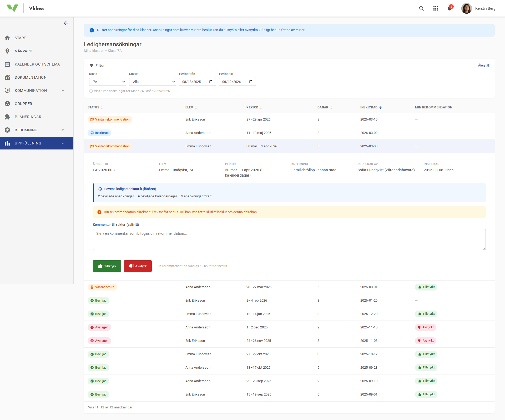Click the red Avstyrk button
The width and height of the screenshot is (505, 420).
[138, 266]
